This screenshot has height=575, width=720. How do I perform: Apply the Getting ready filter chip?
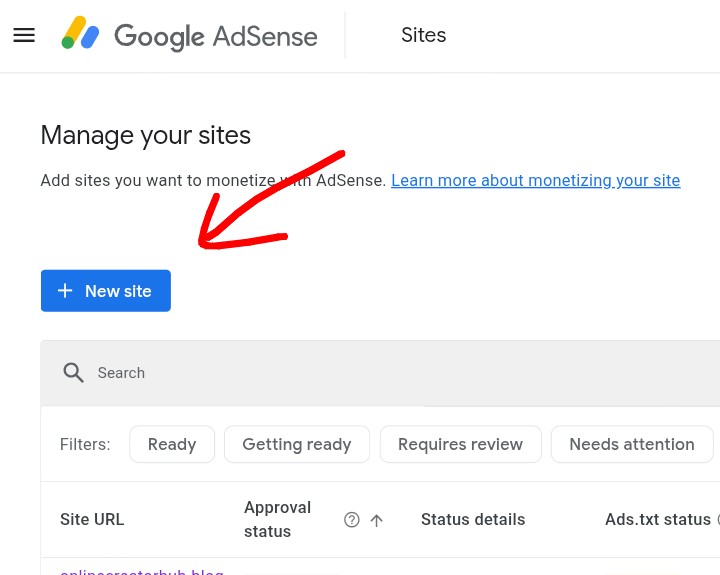pyautogui.click(x=297, y=444)
